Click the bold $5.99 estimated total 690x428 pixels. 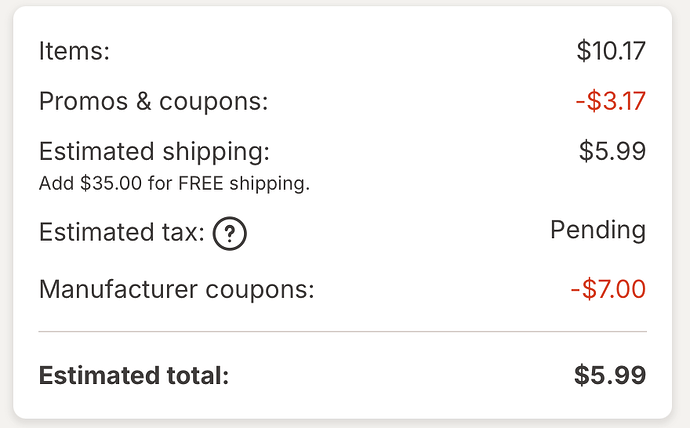[610, 375]
